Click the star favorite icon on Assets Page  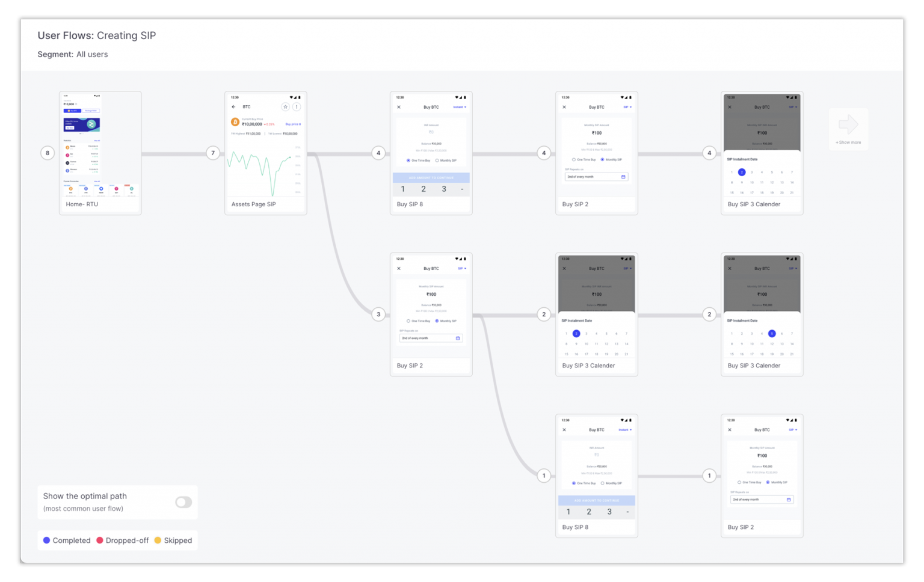tap(286, 107)
